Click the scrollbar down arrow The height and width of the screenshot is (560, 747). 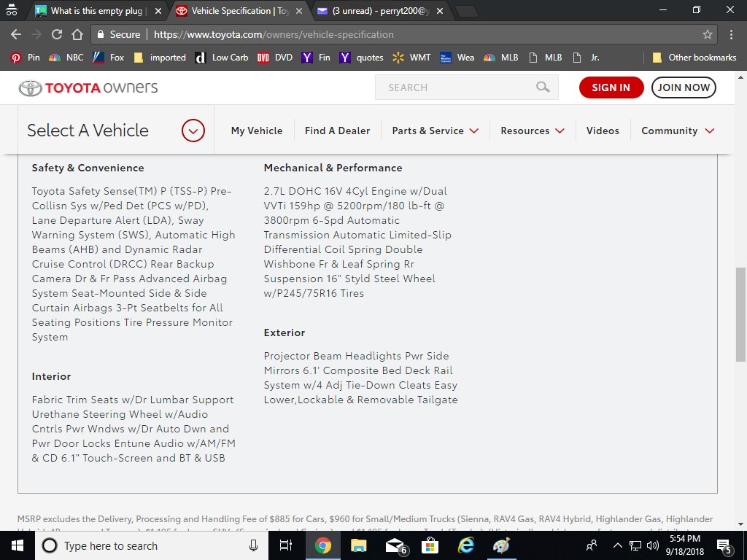(740, 525)
